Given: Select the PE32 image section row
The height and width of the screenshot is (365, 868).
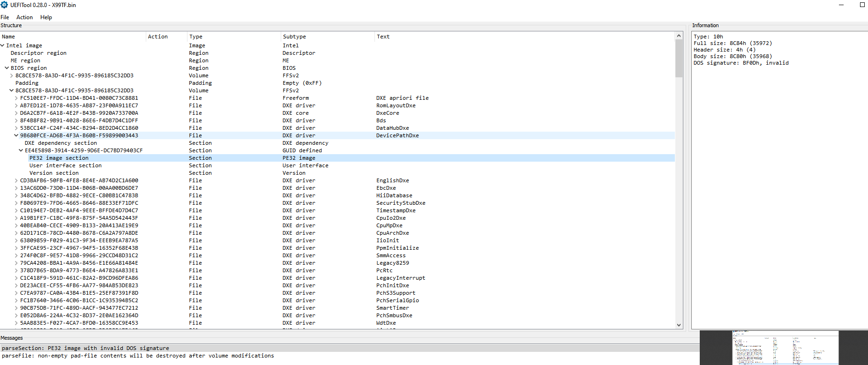Looking at the screenshot, I should (x=337, y=158).
